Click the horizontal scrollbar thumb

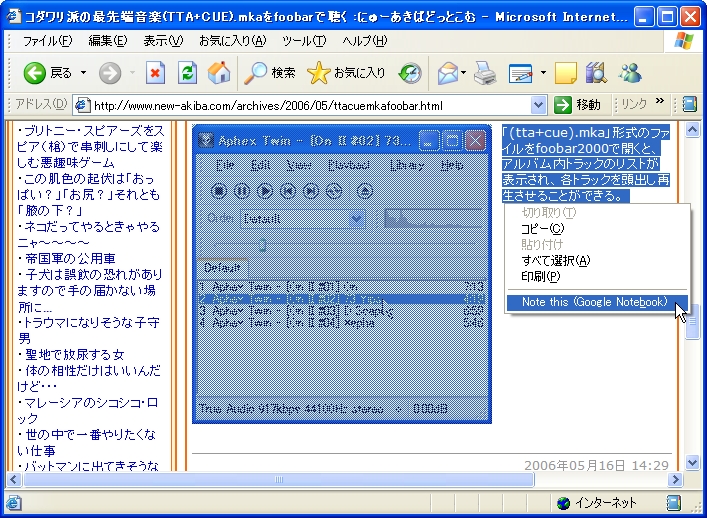click(x=279, y=479)
